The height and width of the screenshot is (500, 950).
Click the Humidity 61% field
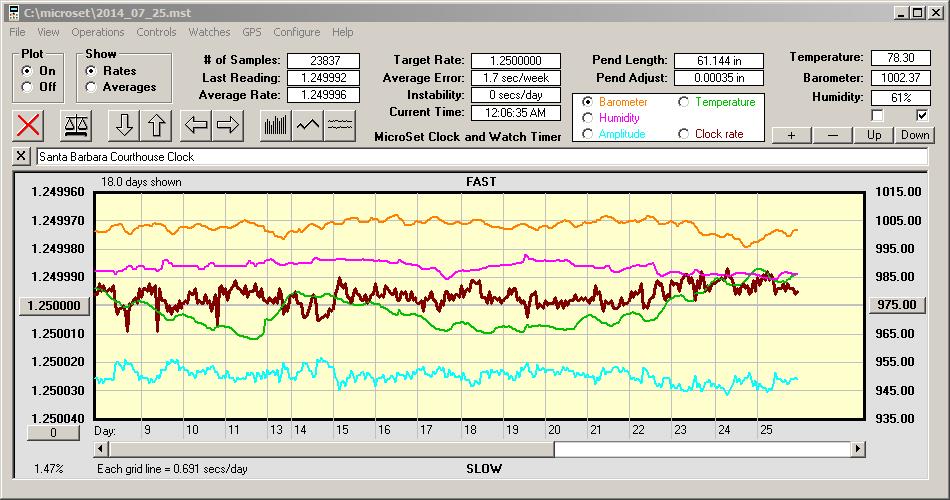(x=900, y=98)
